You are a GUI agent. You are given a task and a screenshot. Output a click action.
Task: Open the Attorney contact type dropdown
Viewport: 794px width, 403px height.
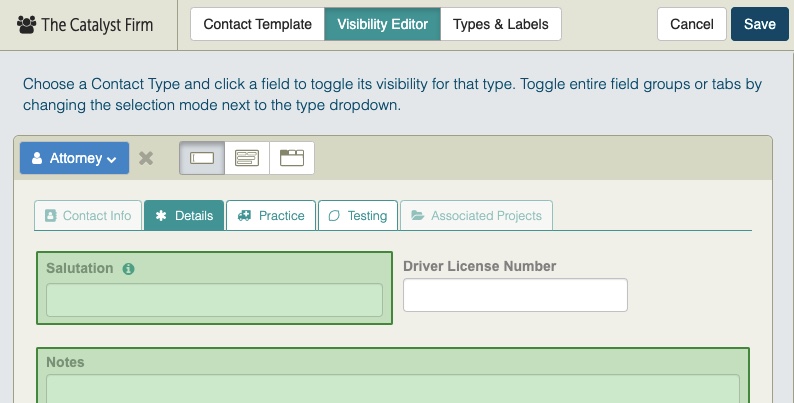74,158
